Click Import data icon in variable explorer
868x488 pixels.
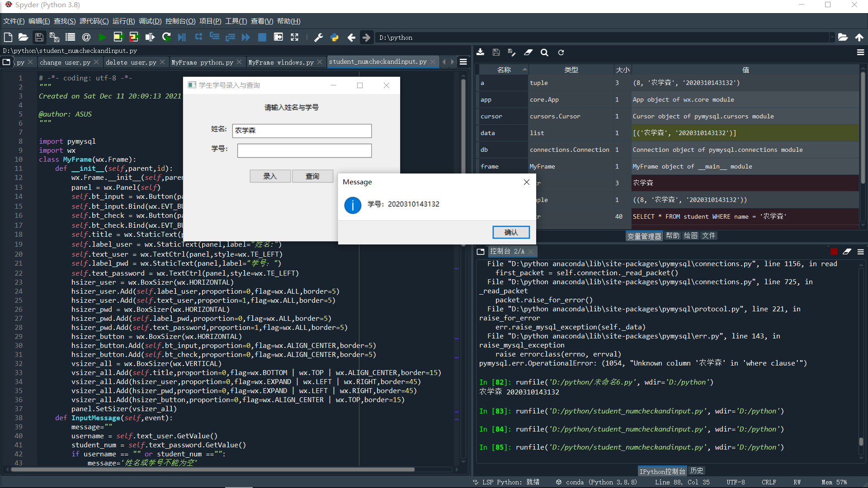point(480,52)
